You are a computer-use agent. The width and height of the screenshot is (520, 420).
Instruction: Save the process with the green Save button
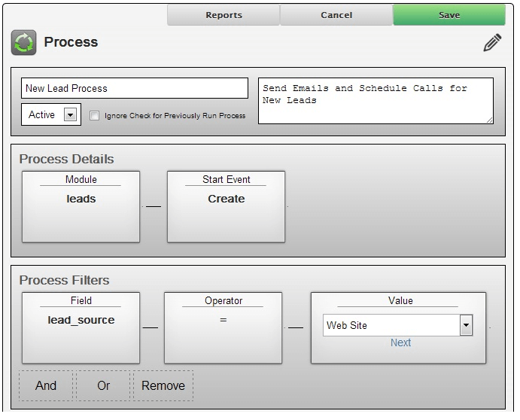click(449, 15)
